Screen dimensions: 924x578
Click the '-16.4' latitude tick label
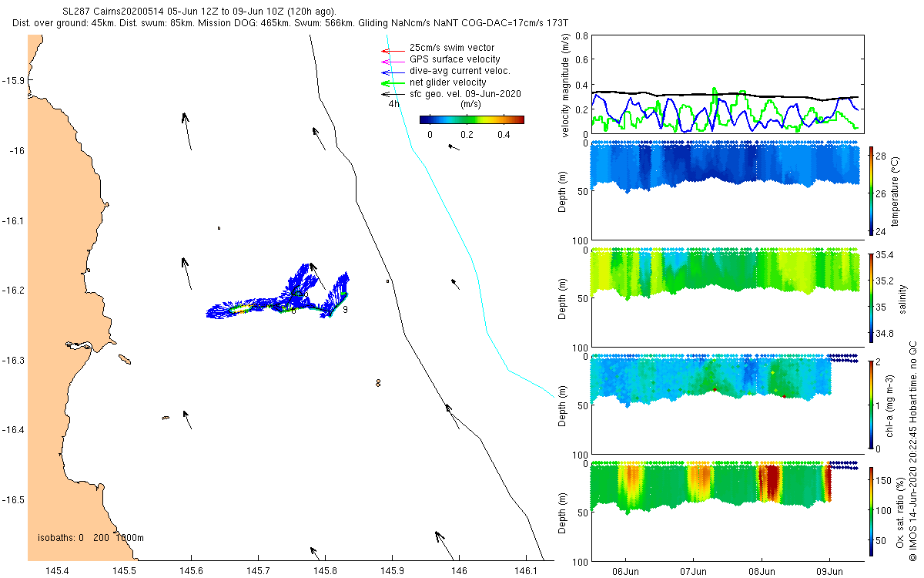click(13, 430)
